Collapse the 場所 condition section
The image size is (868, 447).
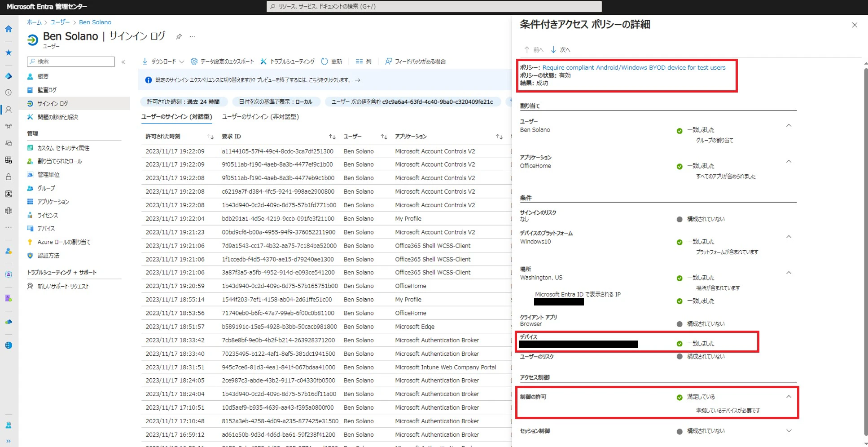pyautogui.click(x=789, y=273)
